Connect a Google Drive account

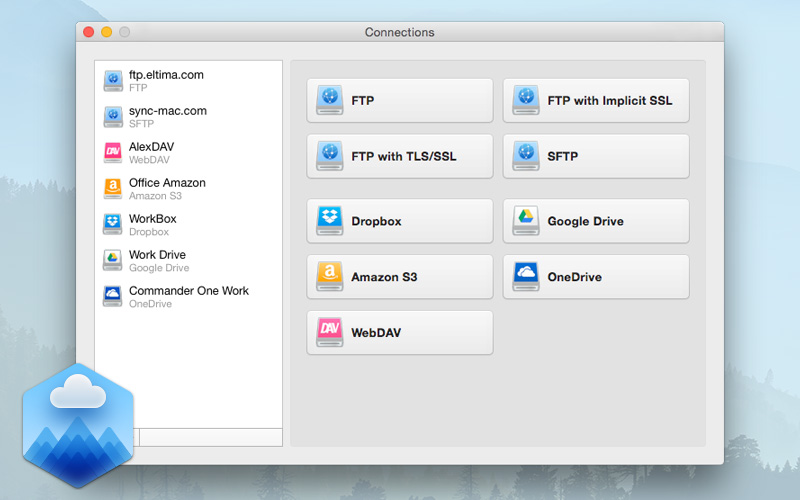click(x=596, y=221)
